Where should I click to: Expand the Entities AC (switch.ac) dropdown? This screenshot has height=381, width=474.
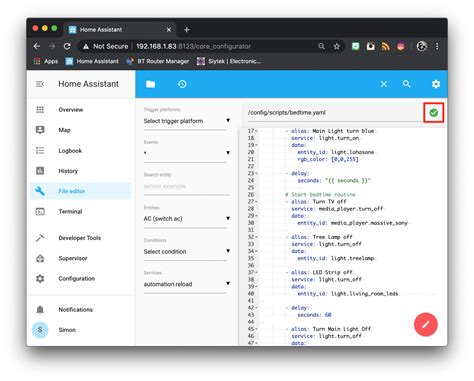pyautogui.click(x=187, y=219)
